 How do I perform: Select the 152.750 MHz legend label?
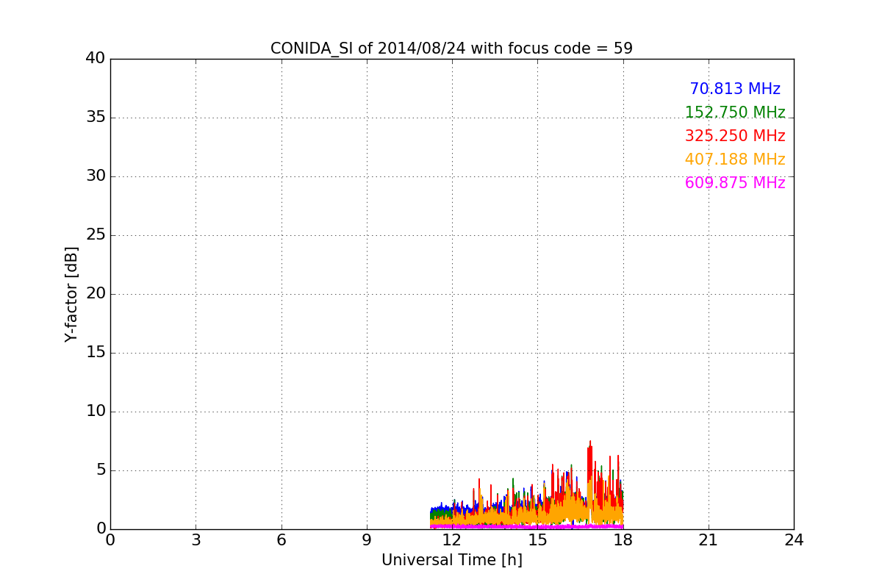point(735,112)
